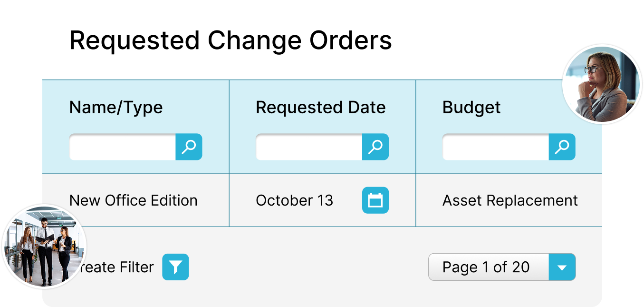Click the blue funnel filter icon

click(175, 267)
